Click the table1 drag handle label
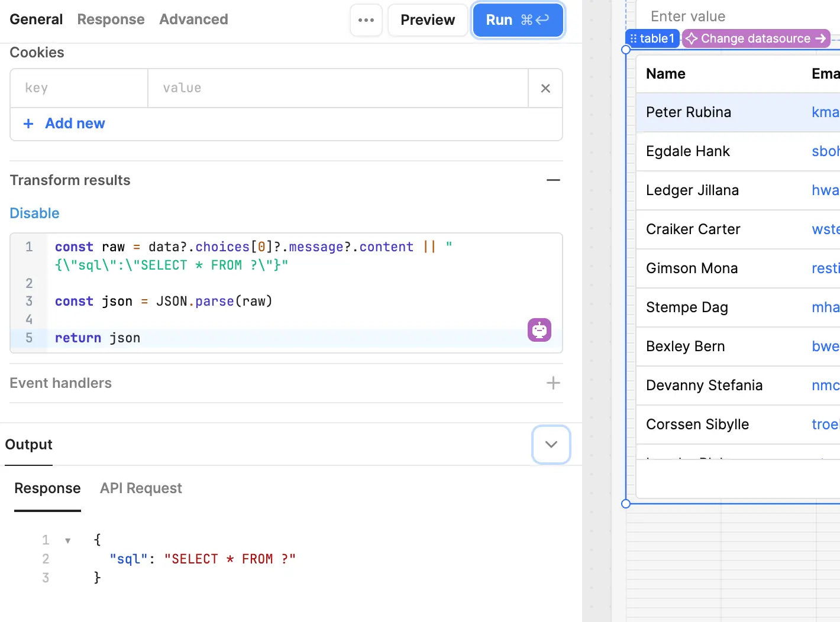Viewport: 840px width, 622px height. coord(652,38)
